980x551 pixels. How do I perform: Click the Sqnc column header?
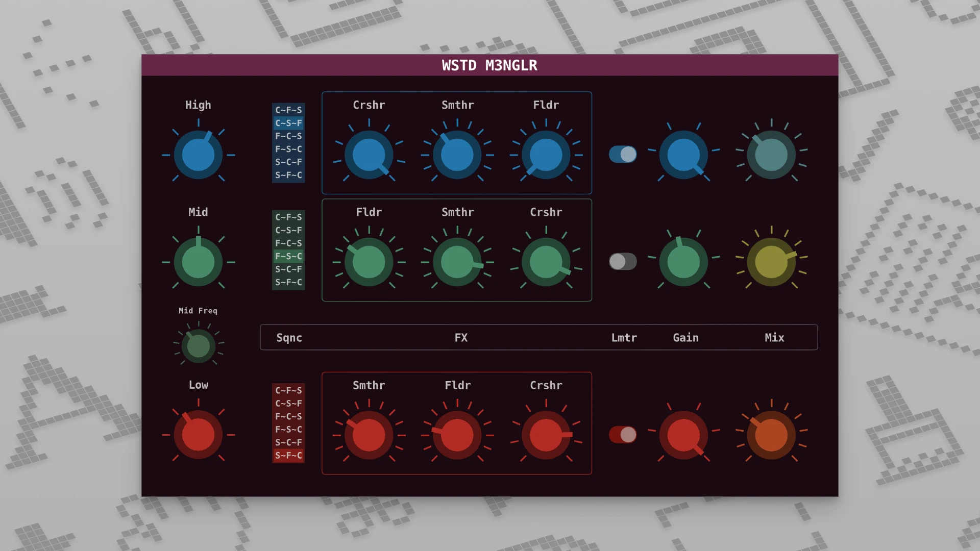click(289, 337)
